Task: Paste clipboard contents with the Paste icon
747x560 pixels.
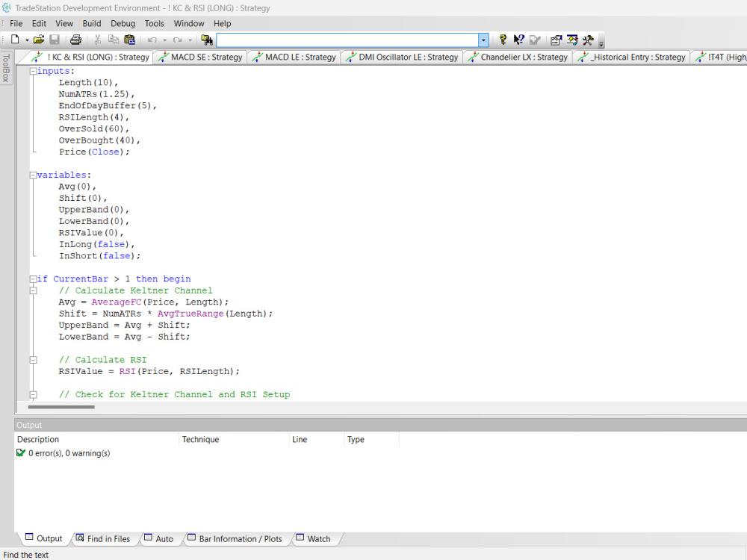Action: [128, 40]
